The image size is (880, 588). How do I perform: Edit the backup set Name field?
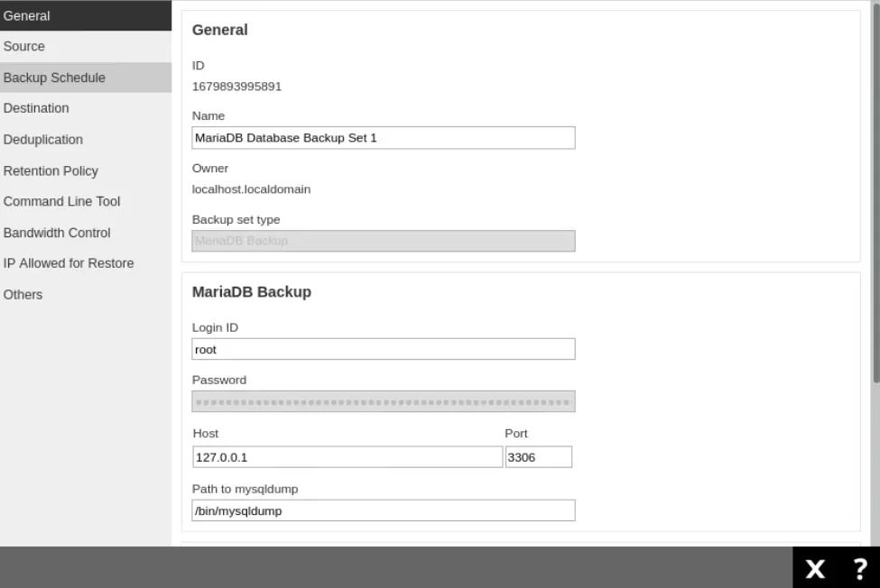[383, 137]
